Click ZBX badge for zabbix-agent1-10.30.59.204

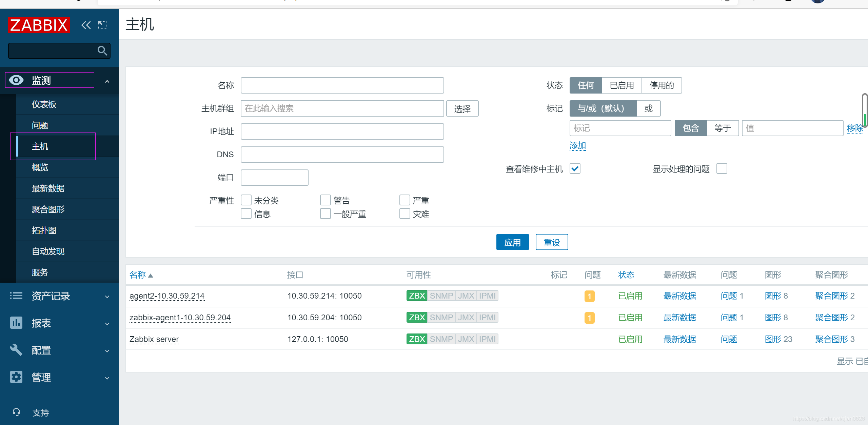417,318
